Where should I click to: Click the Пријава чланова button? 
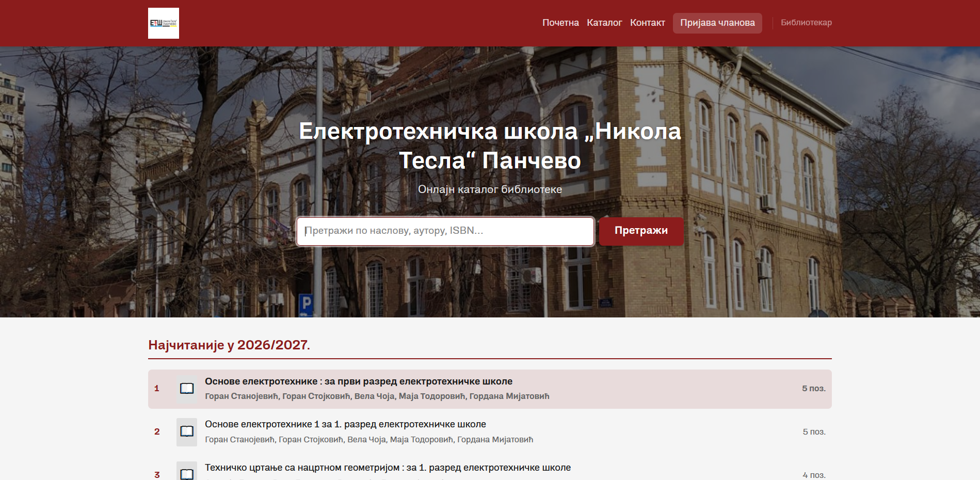tap(717, 23)
